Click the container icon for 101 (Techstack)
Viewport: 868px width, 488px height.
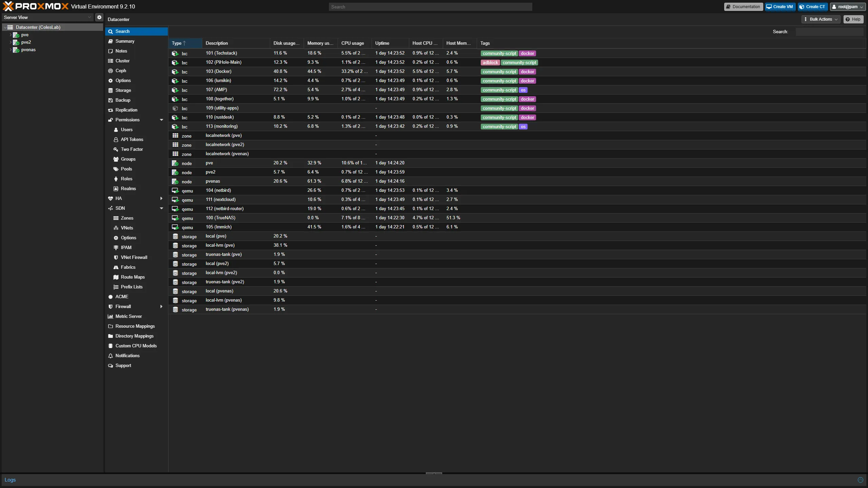175,53
